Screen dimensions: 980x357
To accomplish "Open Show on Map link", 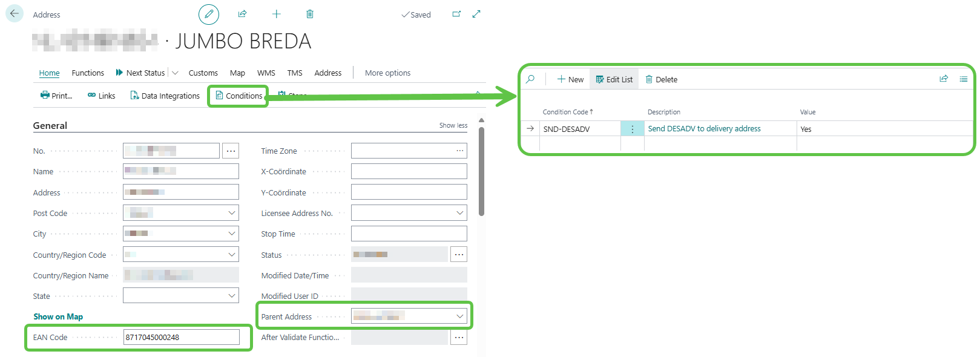I will [x=58, y=316].
